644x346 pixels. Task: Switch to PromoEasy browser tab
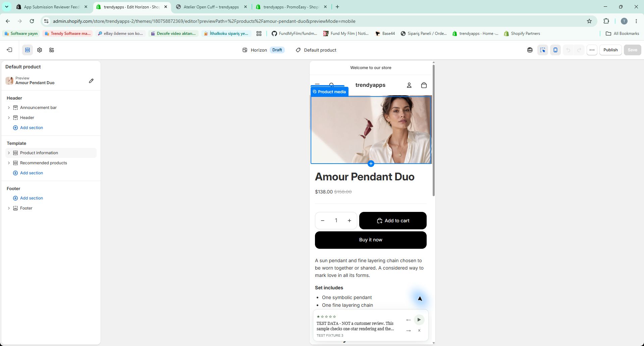click(291, 7)
